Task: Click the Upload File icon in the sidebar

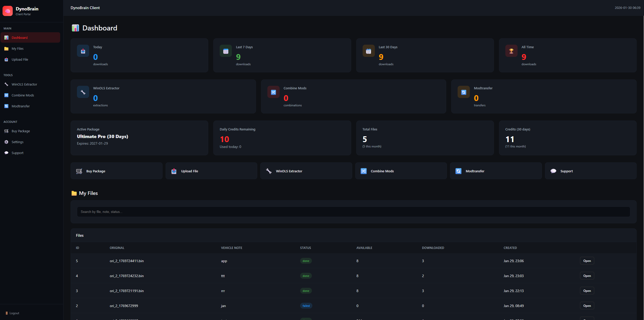Action: tap(6, 59)
